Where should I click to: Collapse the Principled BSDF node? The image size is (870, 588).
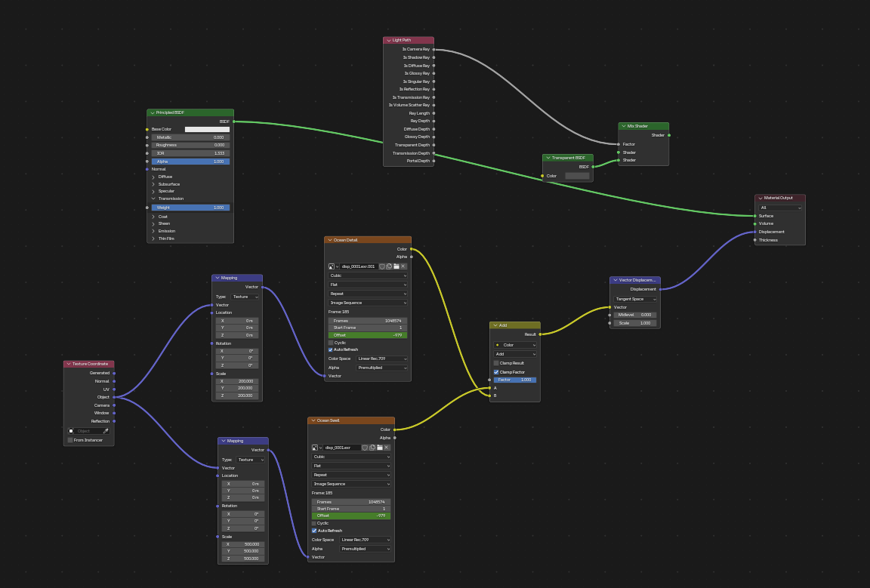tap(152, 113)
